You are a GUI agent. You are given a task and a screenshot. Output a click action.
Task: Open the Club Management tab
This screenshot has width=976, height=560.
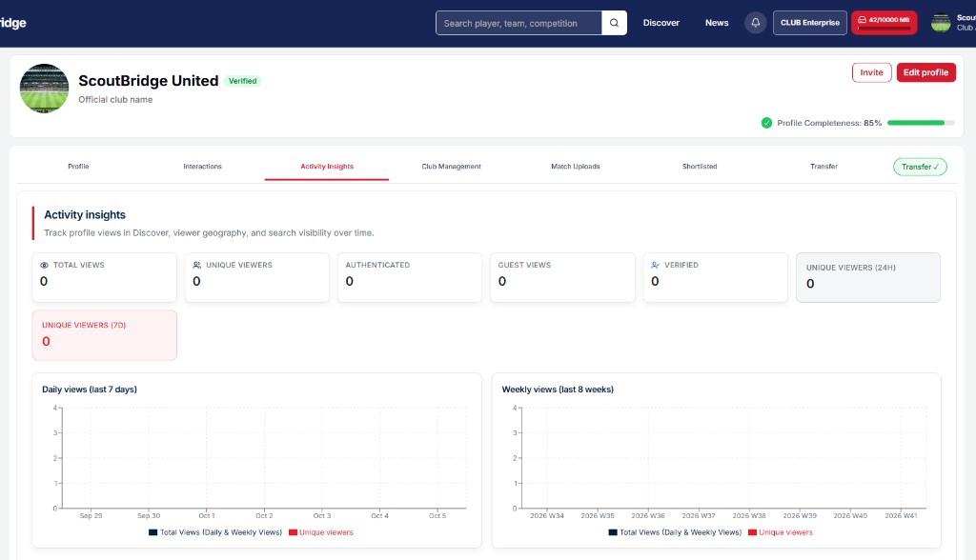click(x=451, y=166)
